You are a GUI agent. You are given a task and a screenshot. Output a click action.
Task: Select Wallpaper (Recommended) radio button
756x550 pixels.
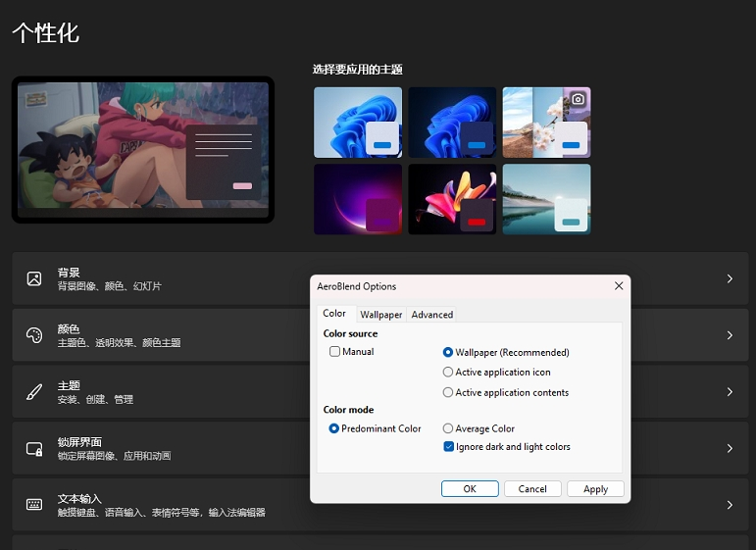tap(448, 352)
